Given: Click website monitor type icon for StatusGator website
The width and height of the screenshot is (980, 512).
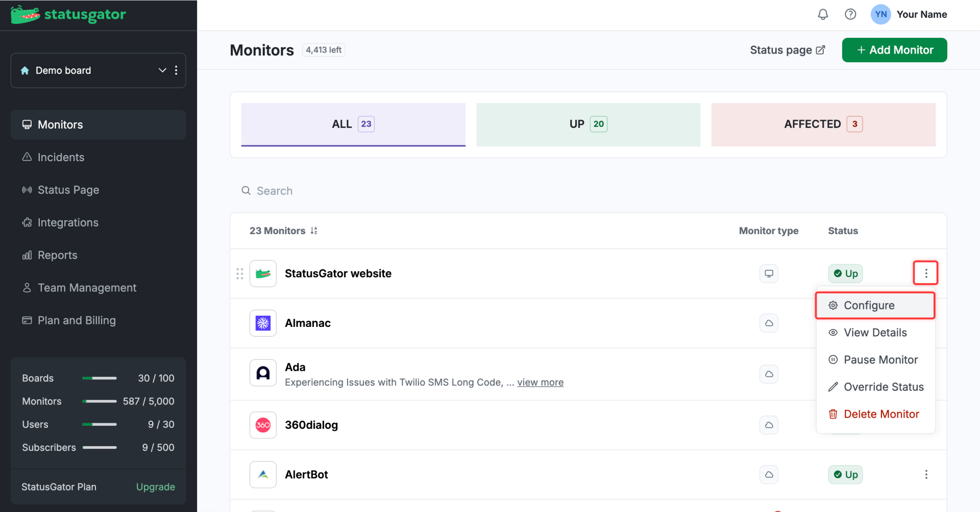Looking at the screenshot, I should [769, 274].
